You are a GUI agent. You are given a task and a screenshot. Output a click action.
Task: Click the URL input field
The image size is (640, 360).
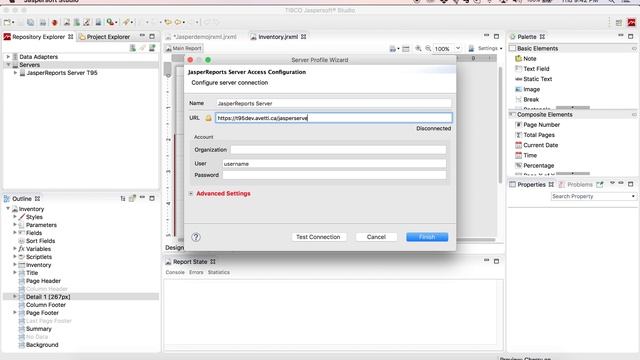333,118
